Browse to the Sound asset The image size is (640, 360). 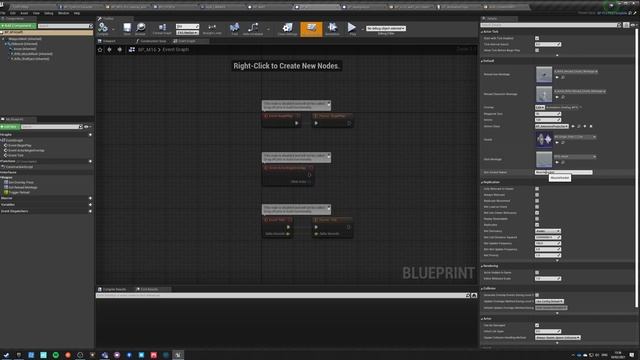(563, 142)
